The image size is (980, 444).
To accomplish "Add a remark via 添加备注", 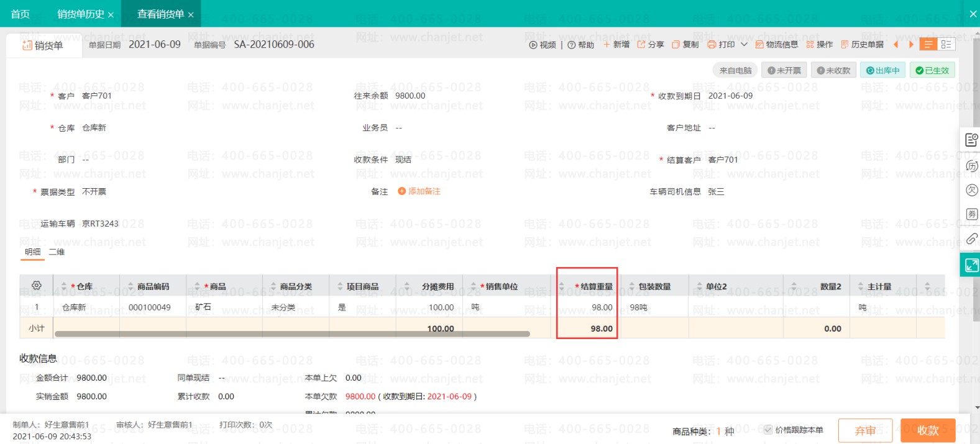I will 419,191.
